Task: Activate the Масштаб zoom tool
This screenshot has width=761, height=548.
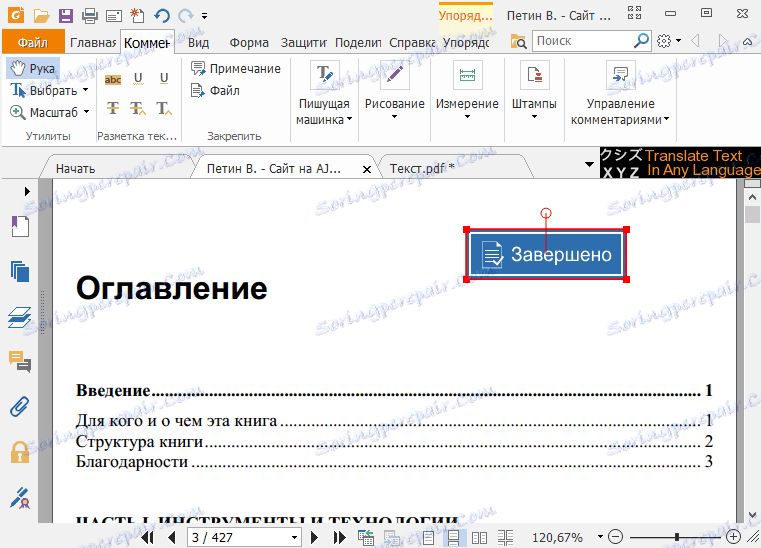Action: pyautogui.click(x=44, y=112)
